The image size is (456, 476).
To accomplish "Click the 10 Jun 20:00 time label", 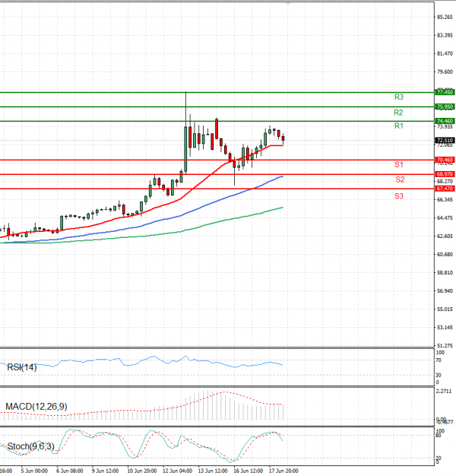I will [x=141, y=471].
